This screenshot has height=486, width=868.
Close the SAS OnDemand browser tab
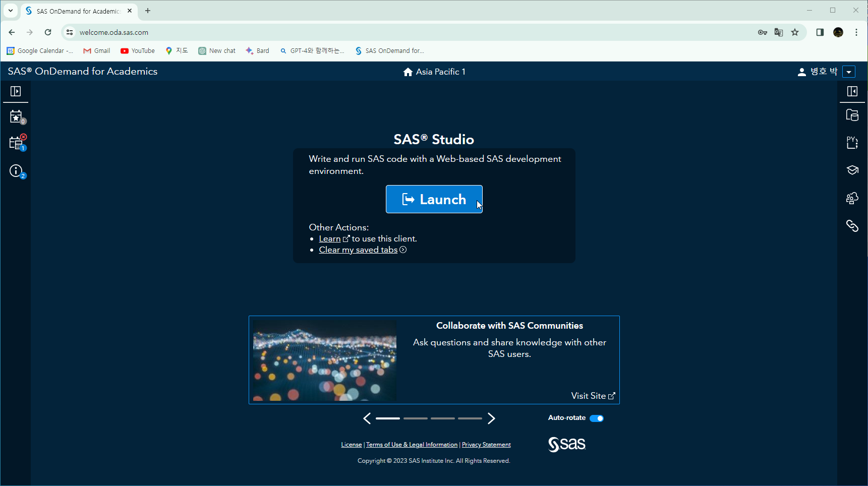pyautogui.click(x=130, y=11)
